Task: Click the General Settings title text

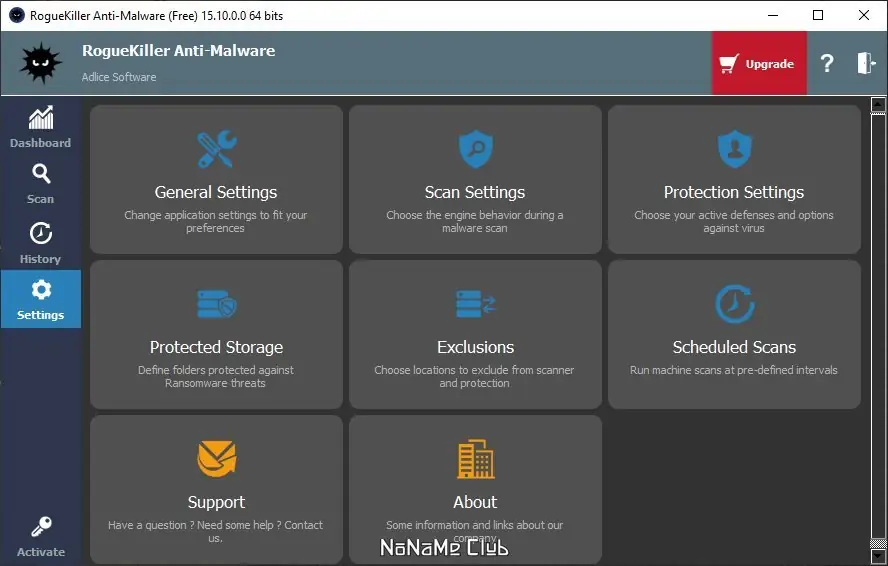Action: tap(216, 192)
